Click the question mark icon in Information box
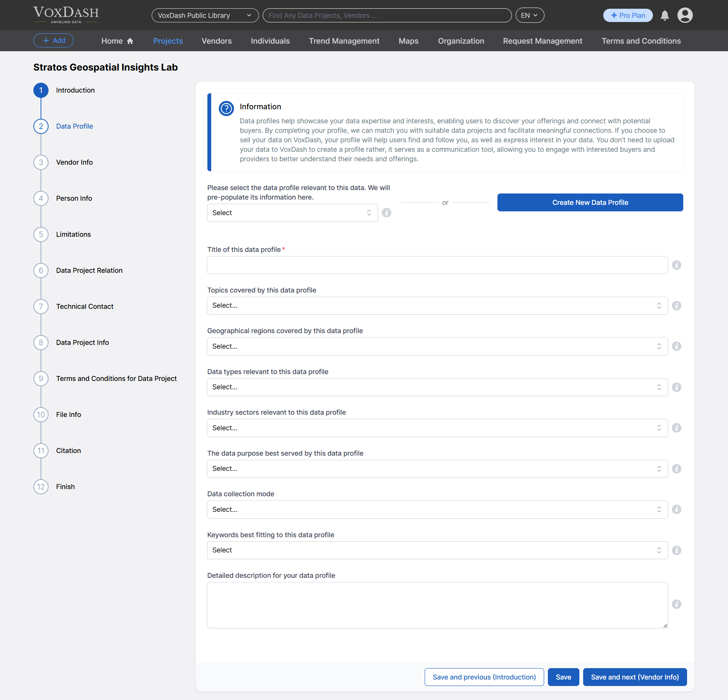Screen dimensions: 728x700 click(x=226, y=109)
